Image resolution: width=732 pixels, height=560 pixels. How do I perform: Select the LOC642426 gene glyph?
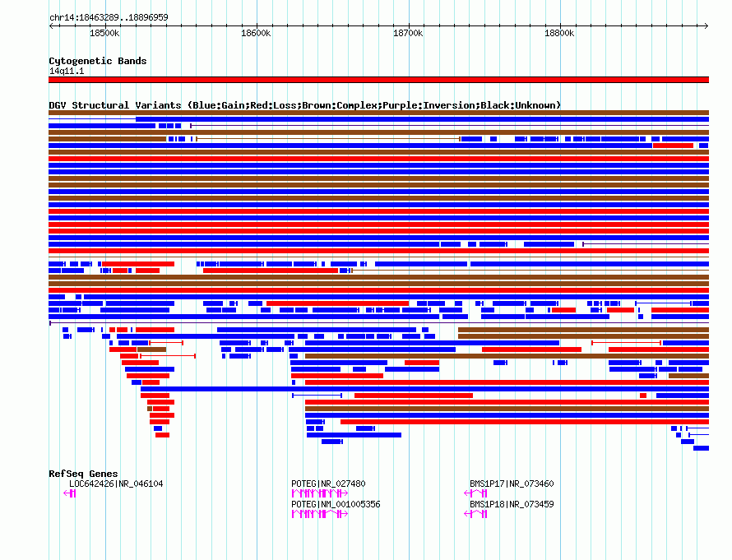[70, 493]
